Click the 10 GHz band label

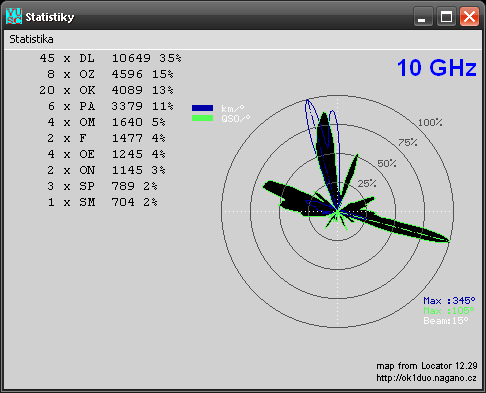(x=437, y=68)
